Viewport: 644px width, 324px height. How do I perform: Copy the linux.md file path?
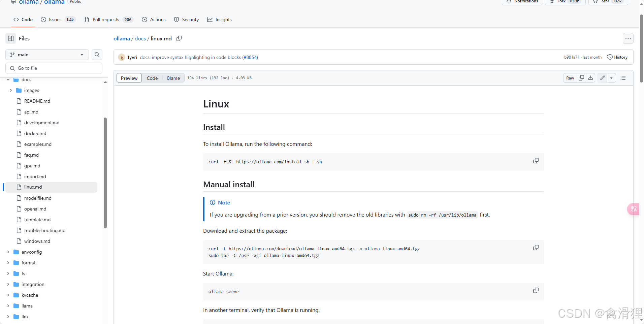[x=179, y=38]
